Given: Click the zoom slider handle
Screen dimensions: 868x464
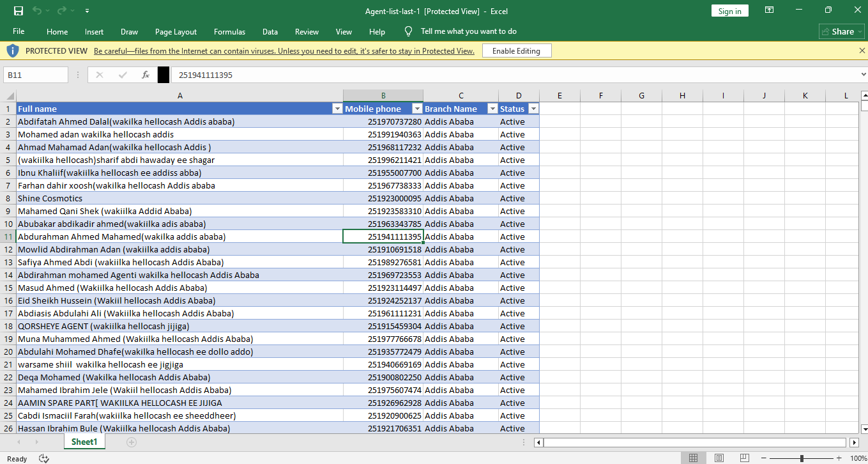Looking at the screenshot, I should click(802, 458).
